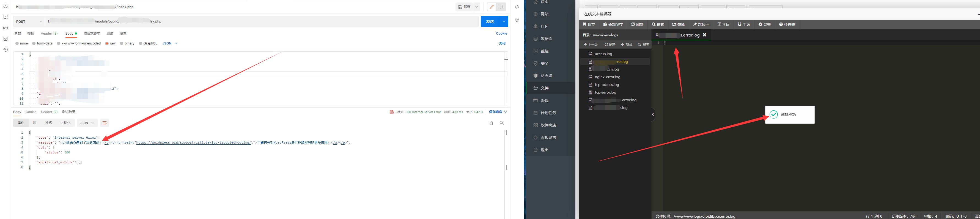Collapse the file panel with the left chevron
Image resolution: width=980 pixels, height=219 pixels.
[x=653, y=114]
